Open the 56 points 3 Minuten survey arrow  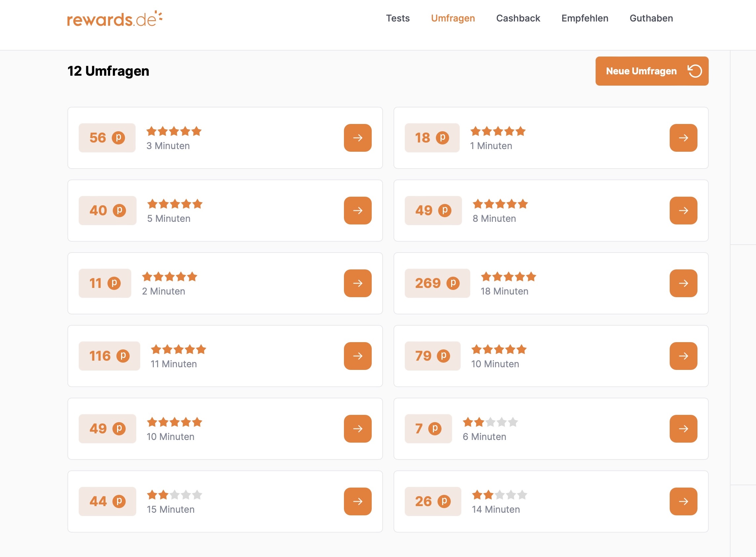pyautogui.click(x=357, y=138)
